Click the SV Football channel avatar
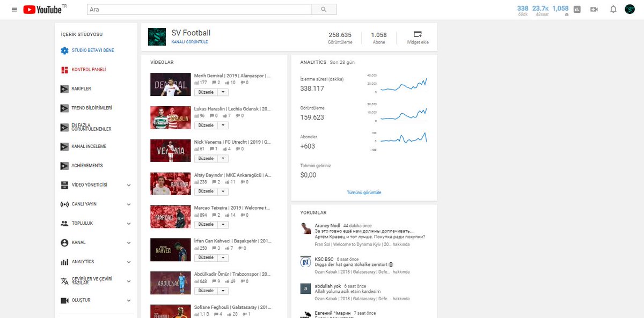The width and height of the screenshot is (644, 318). click(x=157, y=36)
